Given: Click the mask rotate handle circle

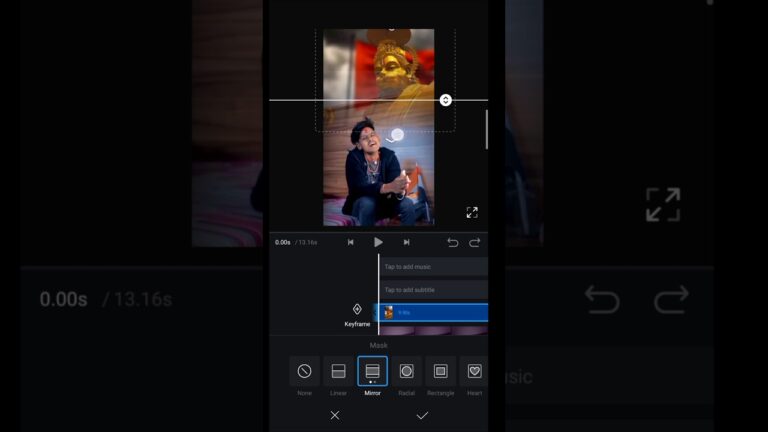Looking at the screenshot, I should tap(397, 134).
